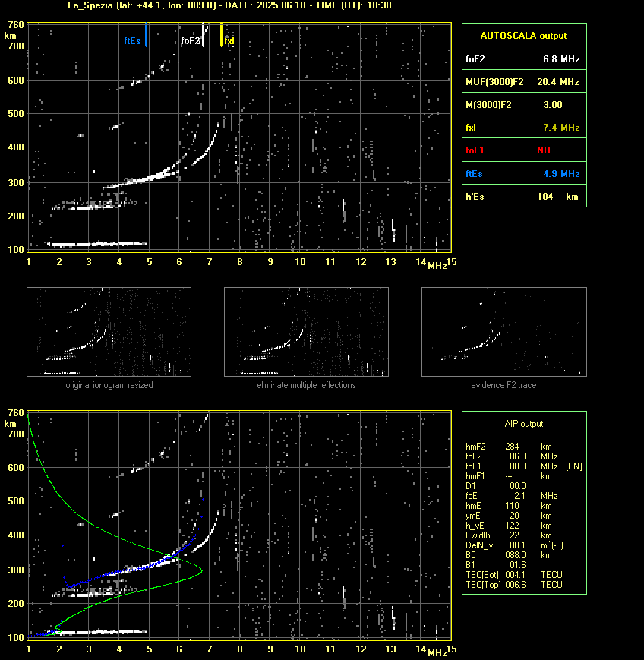Click the yellow fxI marker label in upper ionogram

(229, 41)
